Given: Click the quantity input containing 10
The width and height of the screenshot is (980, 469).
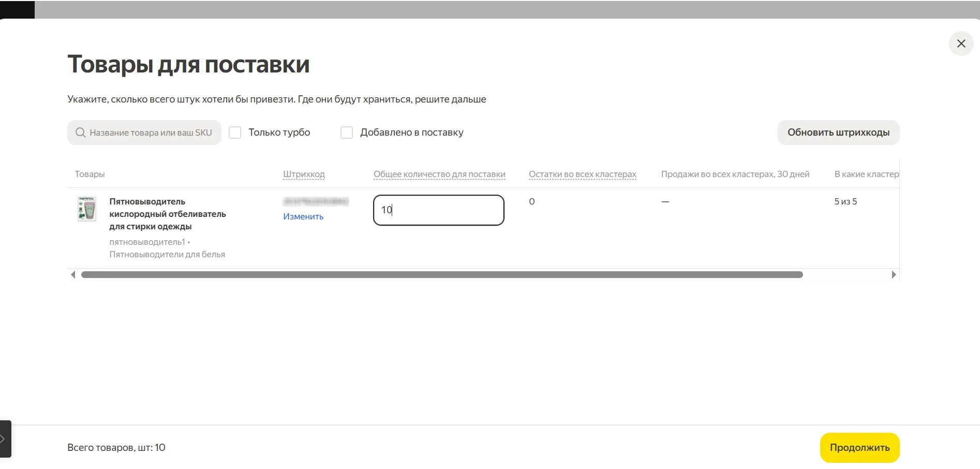Looking at the screenshot, I should pyautogui.click(x=438, y=210).
